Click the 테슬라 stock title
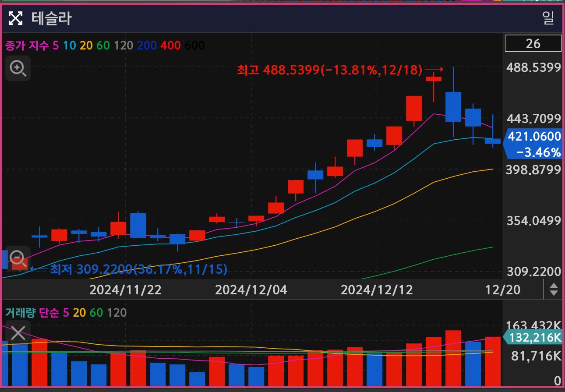 pos(51,18)
